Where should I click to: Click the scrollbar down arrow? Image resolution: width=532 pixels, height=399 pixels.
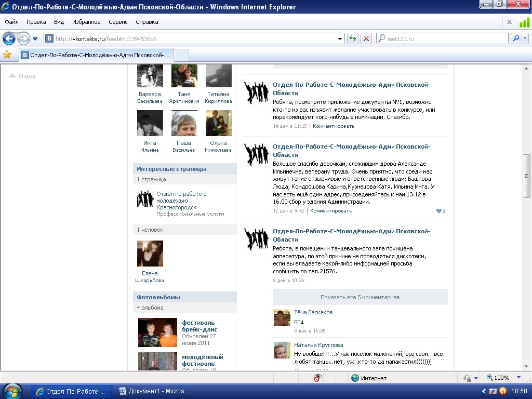[526, 366]
